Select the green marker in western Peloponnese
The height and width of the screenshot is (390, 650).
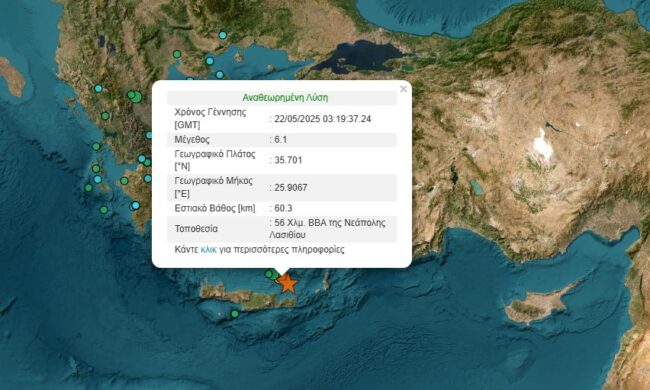tap(124, 180)
